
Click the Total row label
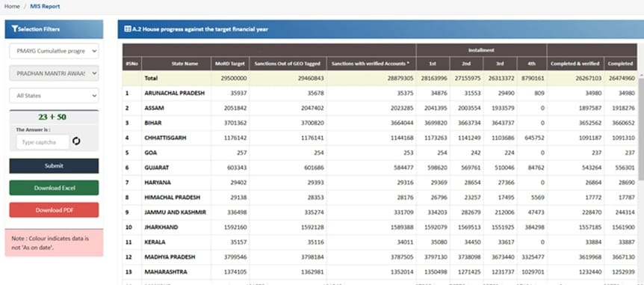tap(151, 78)
